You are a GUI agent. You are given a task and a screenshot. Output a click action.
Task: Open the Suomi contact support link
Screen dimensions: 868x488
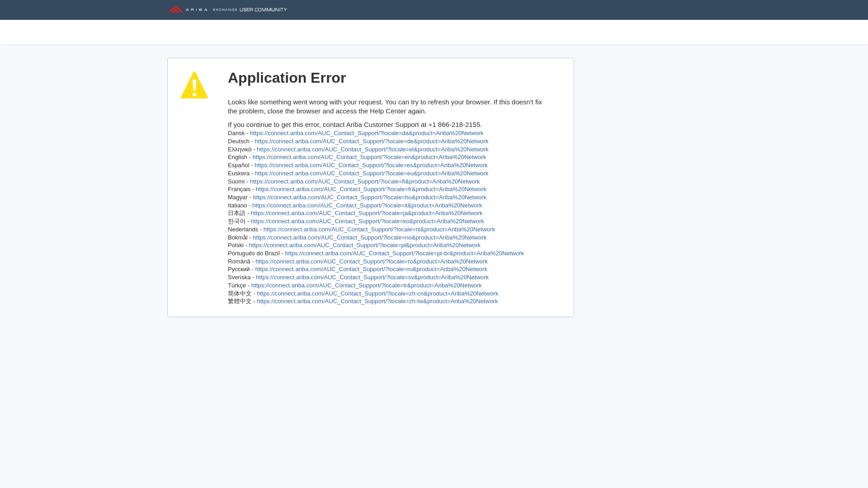(365, 182)
